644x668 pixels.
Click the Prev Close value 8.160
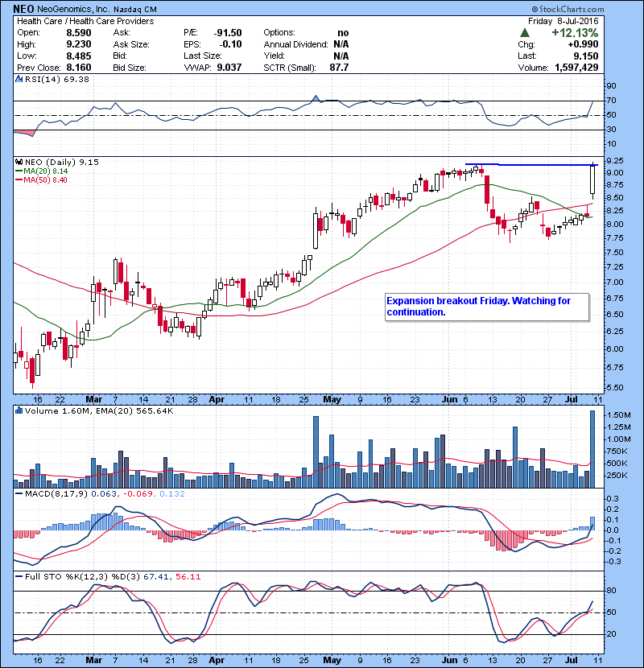coord(79,68)
